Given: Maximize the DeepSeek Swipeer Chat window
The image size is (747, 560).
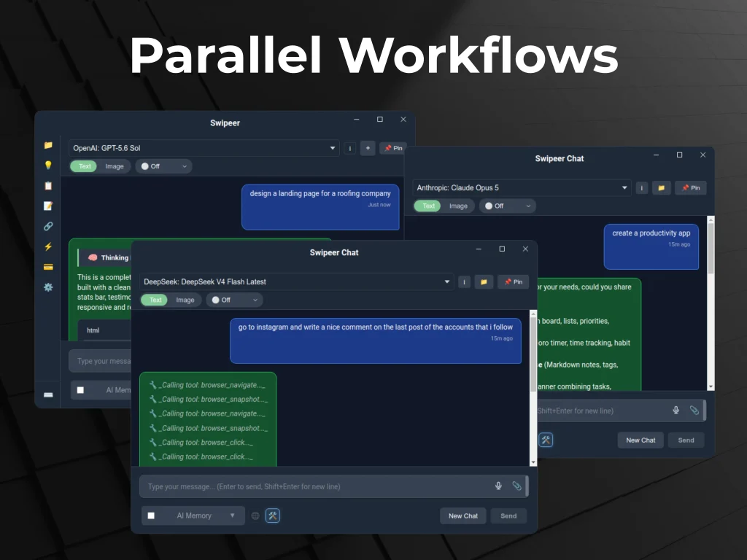Looking at the screenshot, I should (x=502, y=249).
